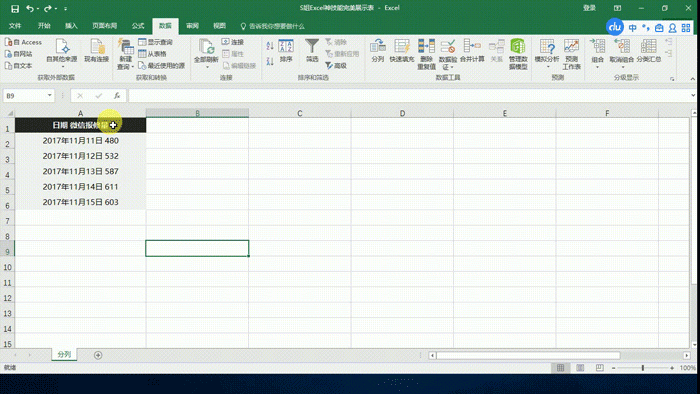Toggle 筛选 filter funnel

pos(312,50)
